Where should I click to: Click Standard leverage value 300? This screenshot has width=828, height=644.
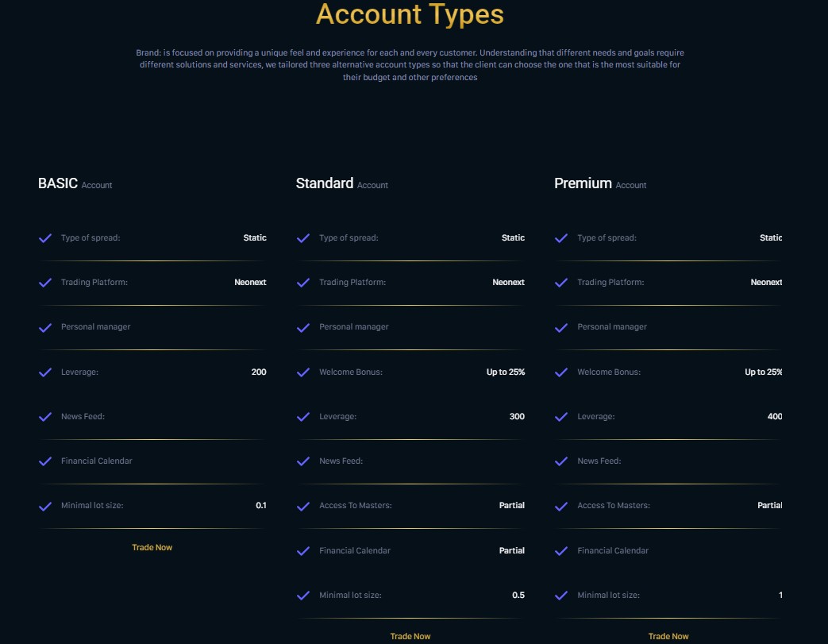coord(517,416)
